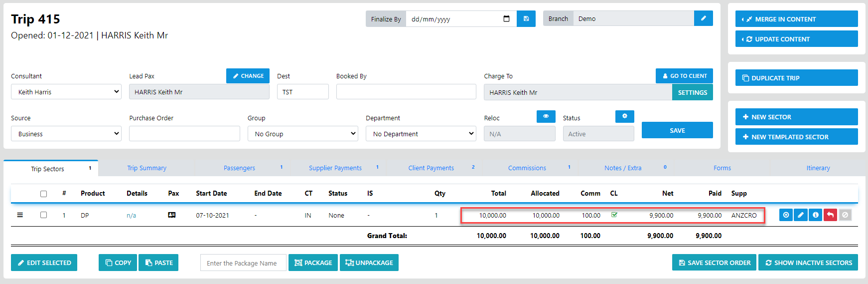This screenshot has height=284, width=868.
Task: Click the pencil edit icon in sector row
Action: coord(801,215)
